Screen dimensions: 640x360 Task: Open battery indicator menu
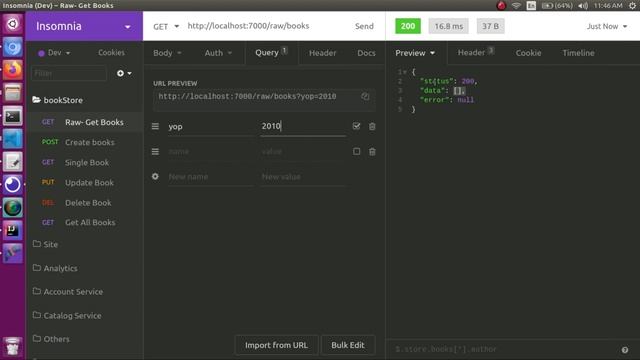pyautogui.click(x=557, y=5)
